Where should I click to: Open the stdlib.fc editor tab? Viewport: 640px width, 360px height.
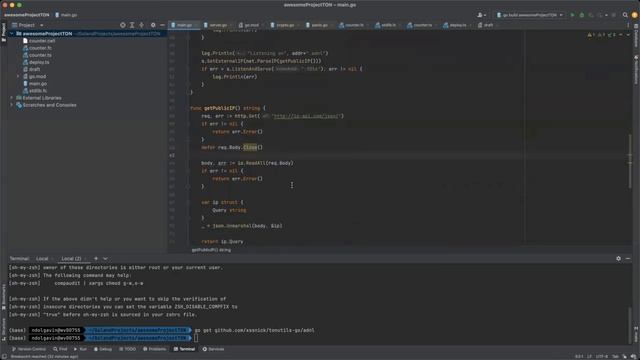tap(388, 25)
